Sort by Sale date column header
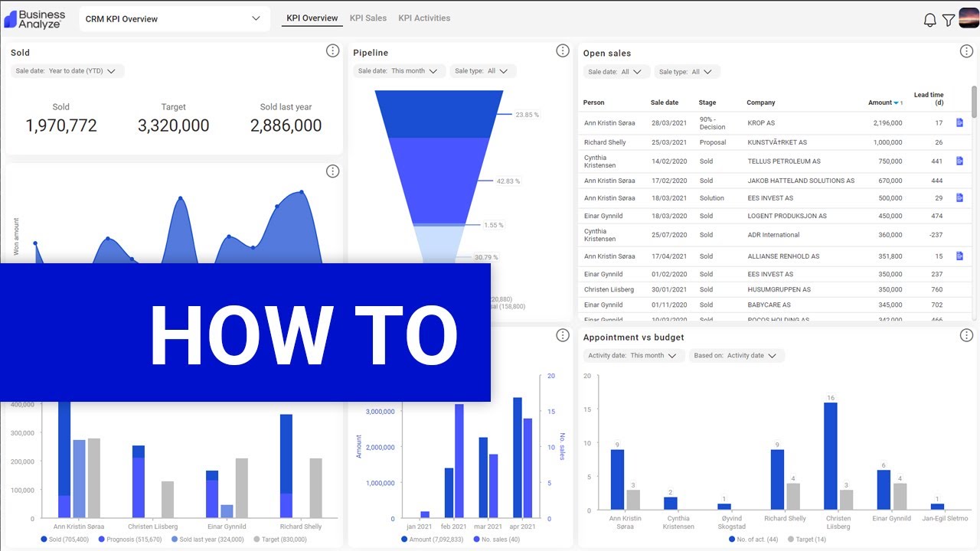980x551 pixels. coord(665,103)
